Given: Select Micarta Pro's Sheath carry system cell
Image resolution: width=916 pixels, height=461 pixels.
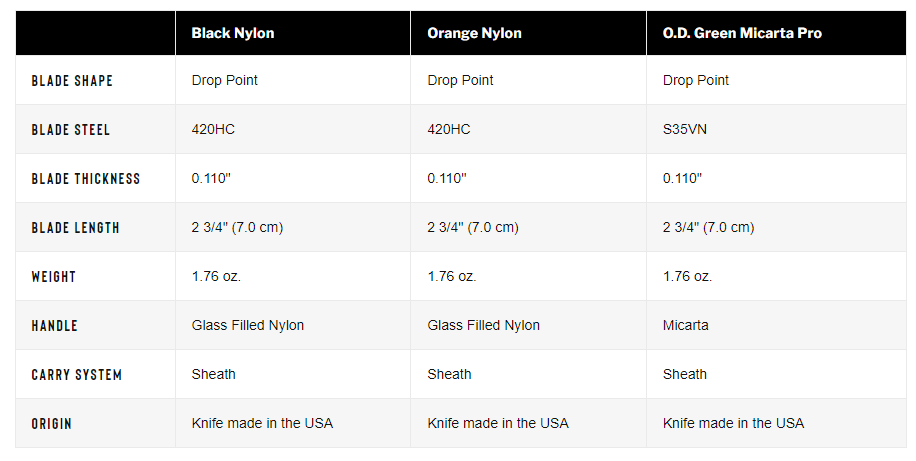Looking at the screenshot, I should [685, 375].
